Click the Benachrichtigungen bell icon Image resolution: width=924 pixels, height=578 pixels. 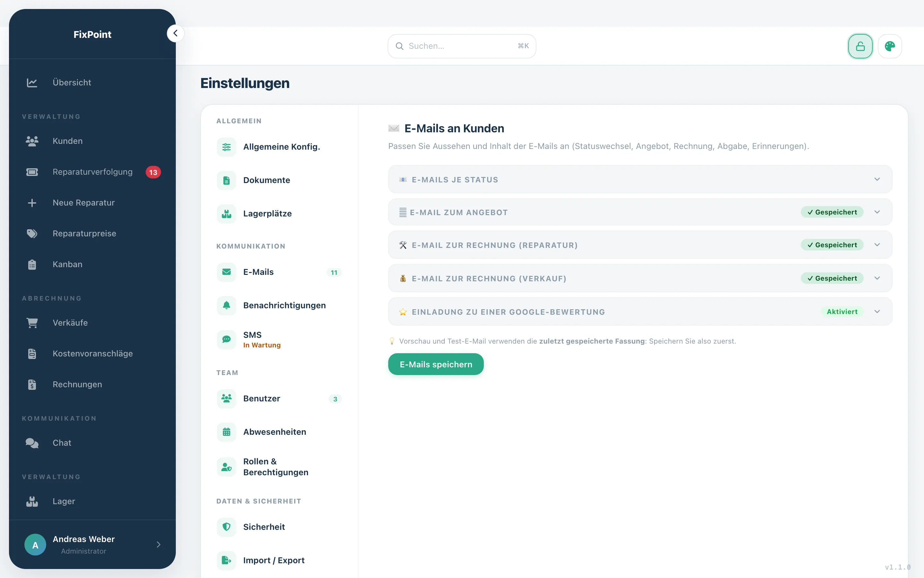(x=227, y=305)
